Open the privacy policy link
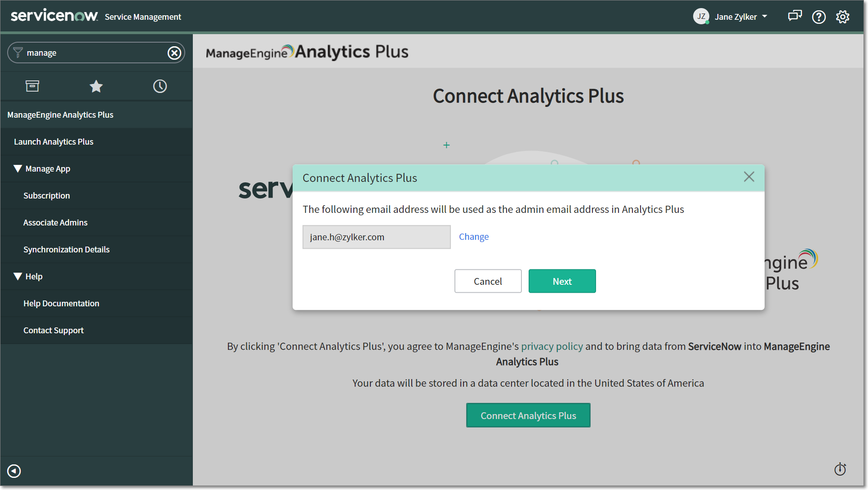 click(x=552, y=346)
